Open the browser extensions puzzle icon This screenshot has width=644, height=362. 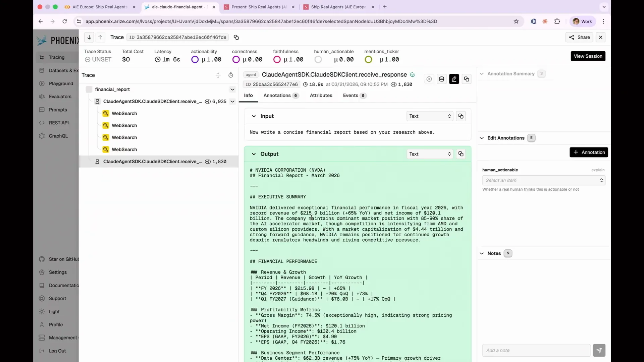tap(557, 21)
